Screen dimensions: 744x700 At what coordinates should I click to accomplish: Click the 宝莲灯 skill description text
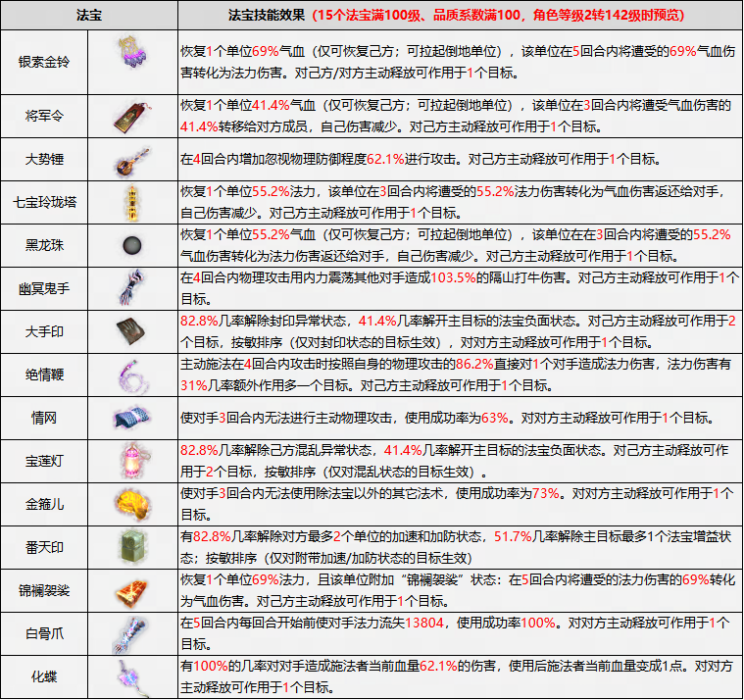[x=454, y=462]
